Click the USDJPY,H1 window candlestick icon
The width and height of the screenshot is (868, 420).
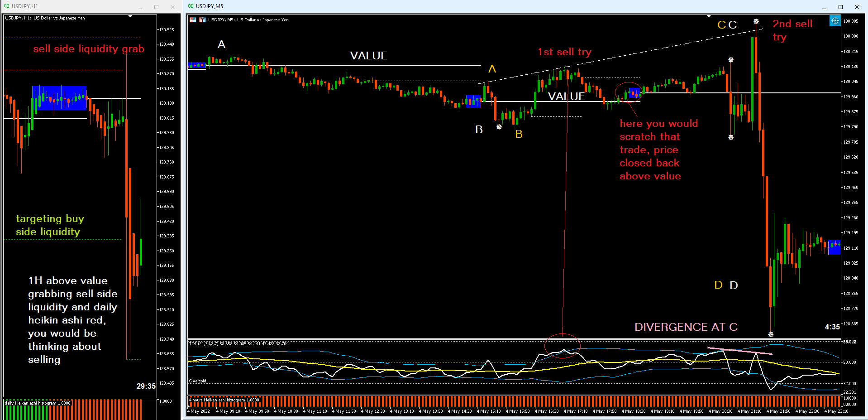pos(6,6)
